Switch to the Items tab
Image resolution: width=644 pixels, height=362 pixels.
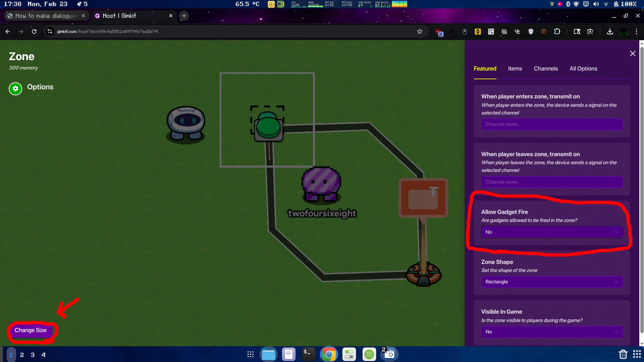515,69
